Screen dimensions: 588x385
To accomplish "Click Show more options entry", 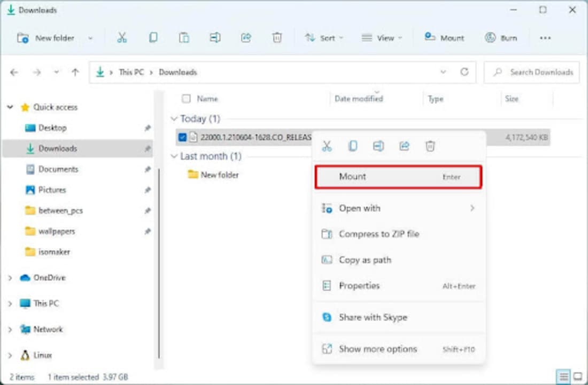I will point(377,349).
